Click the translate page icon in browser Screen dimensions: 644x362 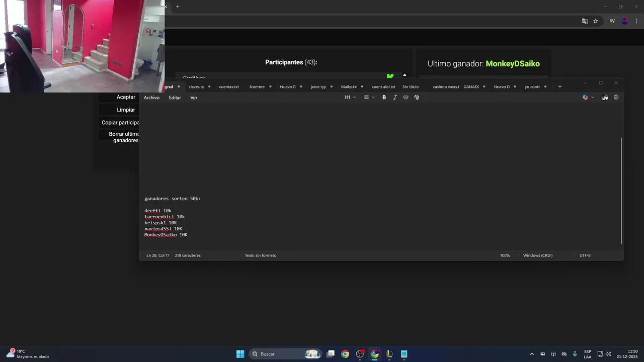click(x=585, y=21)
